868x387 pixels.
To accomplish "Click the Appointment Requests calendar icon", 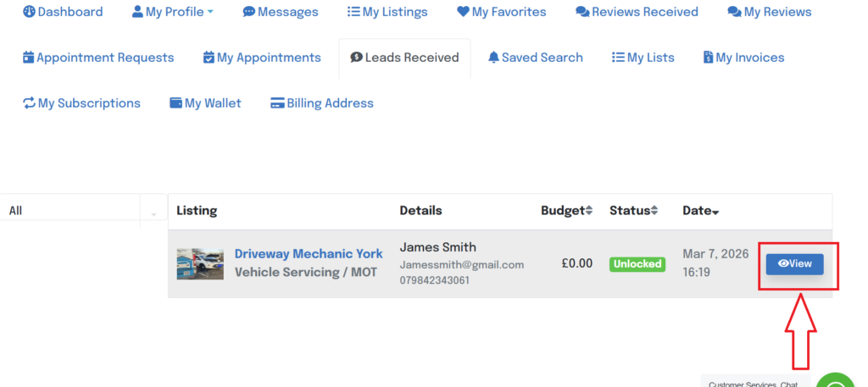I will 29,58.
